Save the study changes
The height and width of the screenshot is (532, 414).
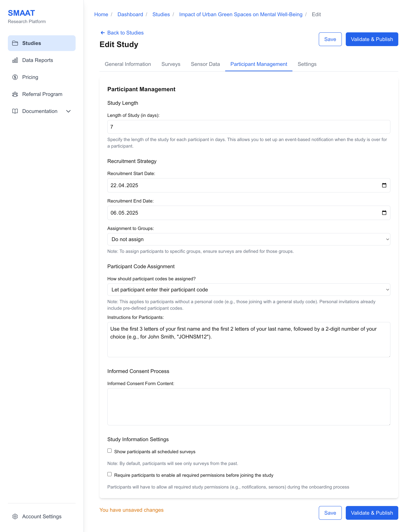pos(330,39)
